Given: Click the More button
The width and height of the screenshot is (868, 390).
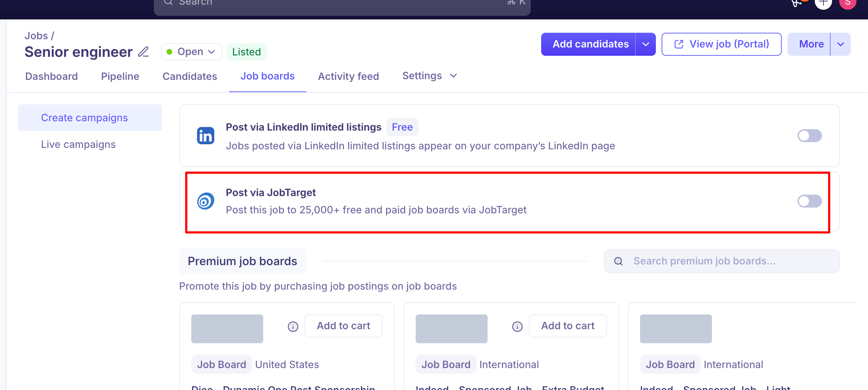Looking at the screenshot, I should click(x=809, y=44).
